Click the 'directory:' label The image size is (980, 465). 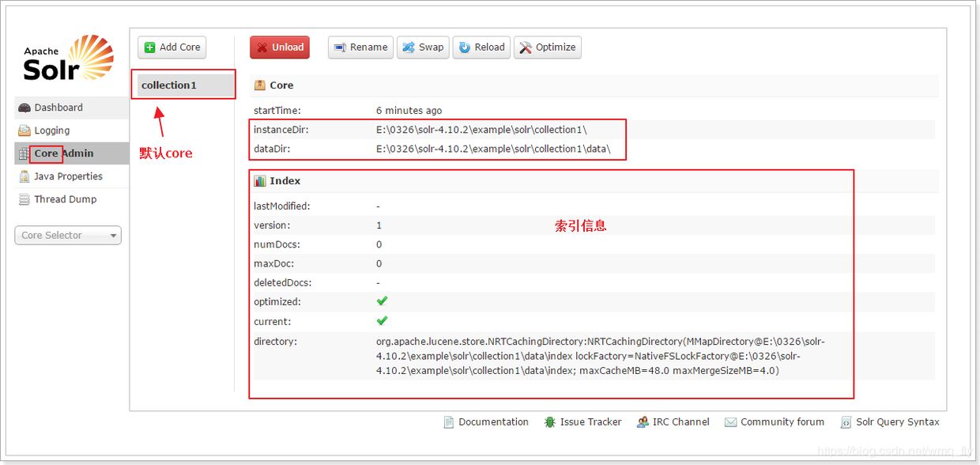(276, 342)
